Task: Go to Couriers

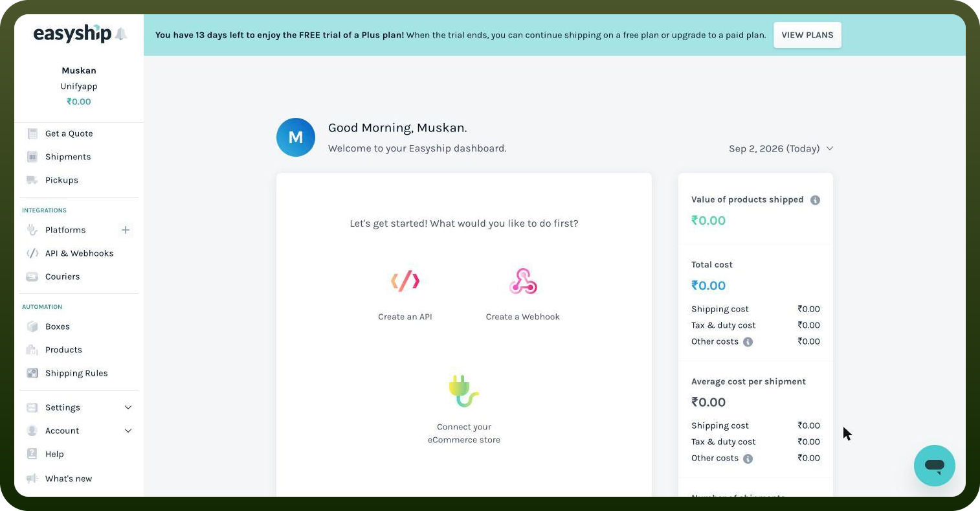Action: click(x=62, y=277)
